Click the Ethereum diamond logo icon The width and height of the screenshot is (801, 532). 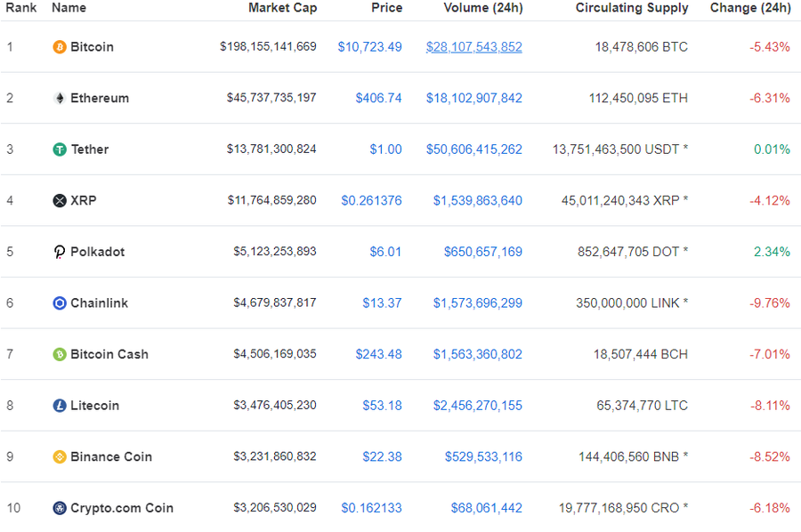(x=60, y=98)
